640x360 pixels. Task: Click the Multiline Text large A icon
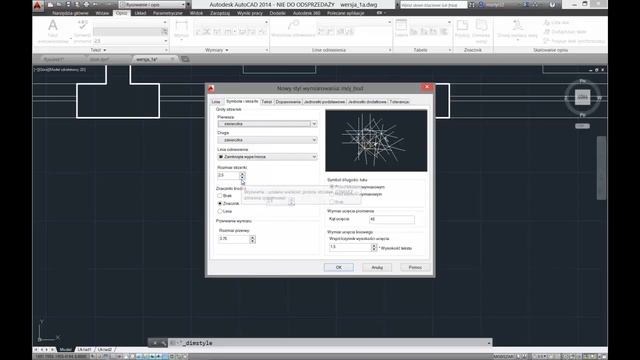coord(53,26)
